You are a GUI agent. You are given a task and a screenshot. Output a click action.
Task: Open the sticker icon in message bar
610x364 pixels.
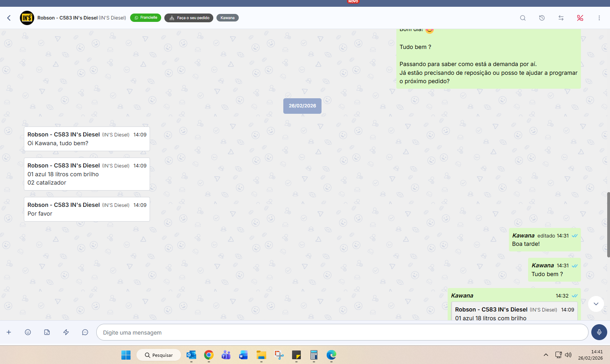point(47,332)
